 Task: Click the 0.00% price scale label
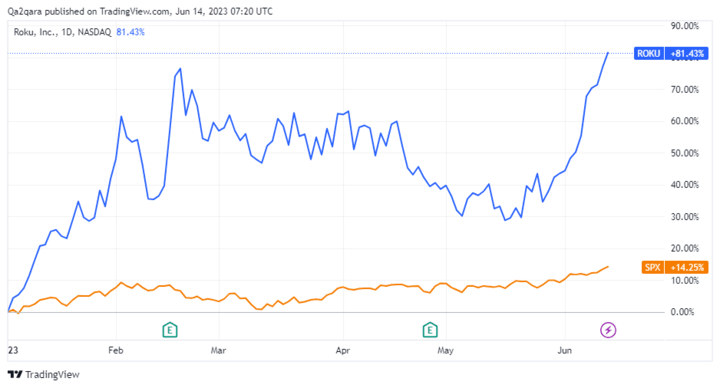(x=685, y=312)
